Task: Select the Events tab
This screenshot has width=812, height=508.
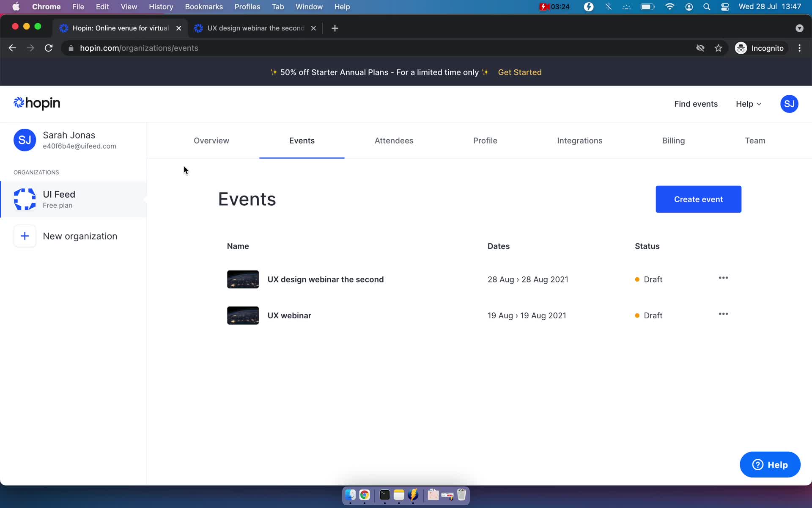Action: (x=302, y=141)
